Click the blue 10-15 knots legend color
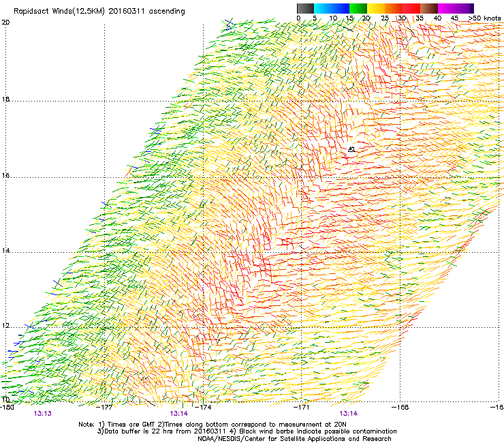Screen dimensions: 504x443 tap(341, 8)
